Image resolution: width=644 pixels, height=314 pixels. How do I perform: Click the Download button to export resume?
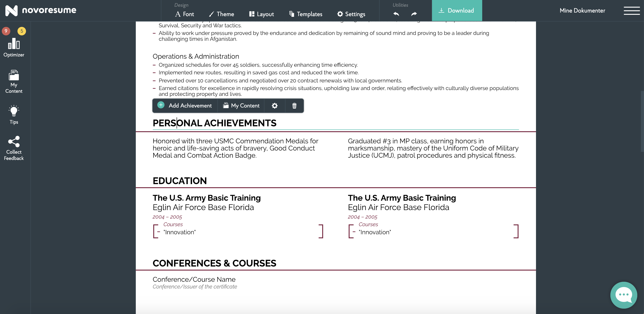(x=457, y=10)
